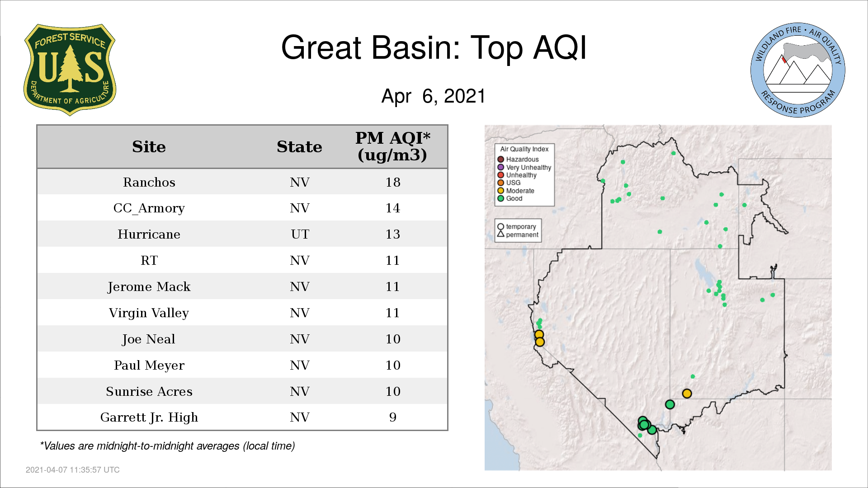This screenshot has height=488, width=868.
Task: Select the Paul Meyer site name
Action: (x=149, y=366)
